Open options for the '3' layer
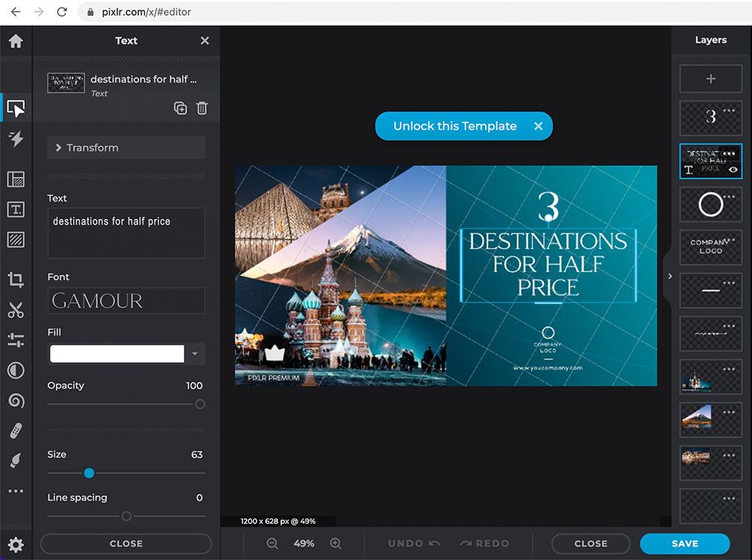The width and height of the screenshot is (752, 560). click(x=729, y=110)
